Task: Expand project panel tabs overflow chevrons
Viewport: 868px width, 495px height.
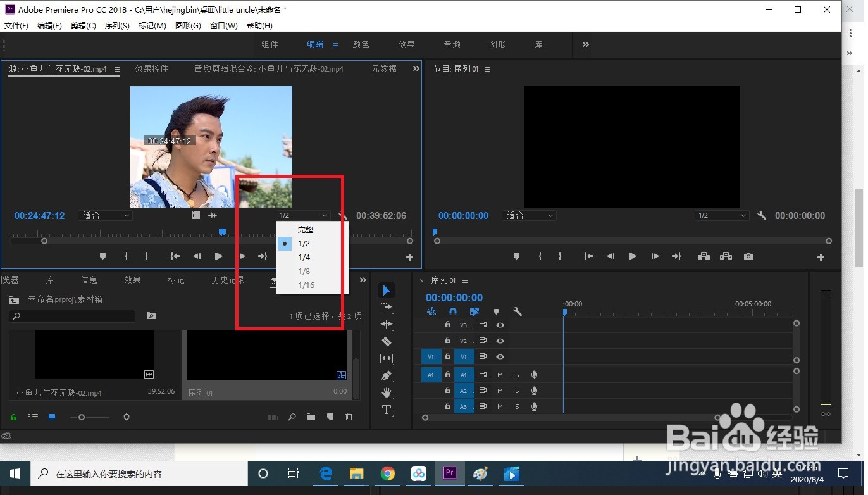Action: tap(363, 280)
